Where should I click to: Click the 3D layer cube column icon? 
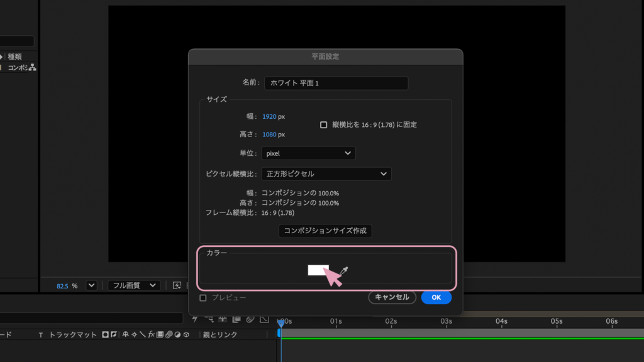tap(186, 334)
